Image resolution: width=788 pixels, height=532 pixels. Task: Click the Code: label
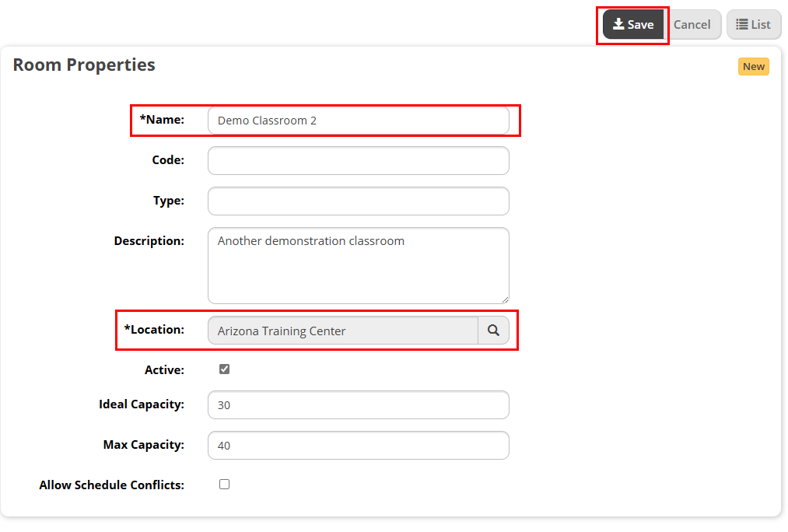(x=168, y=159)
